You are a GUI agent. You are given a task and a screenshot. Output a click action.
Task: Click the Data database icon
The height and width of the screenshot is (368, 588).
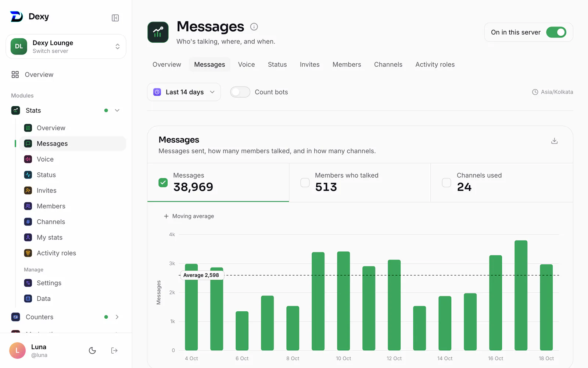(x=28, y=298)
